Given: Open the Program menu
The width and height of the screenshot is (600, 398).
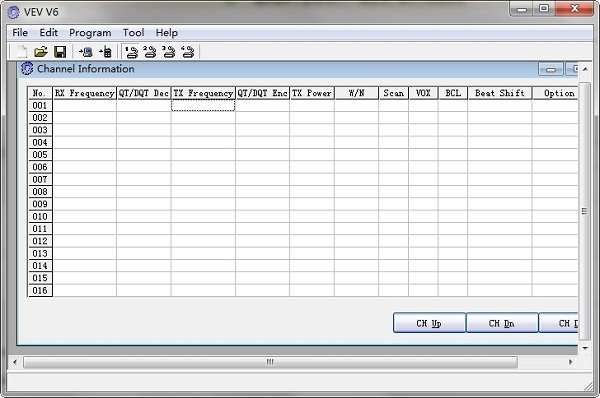Looking at the screenshot, I should point(90,33).
